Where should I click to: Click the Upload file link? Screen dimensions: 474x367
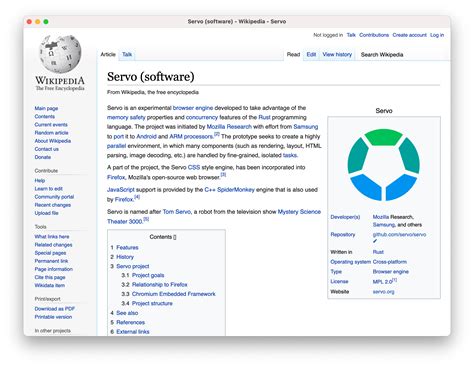click(x=46, y=213)
